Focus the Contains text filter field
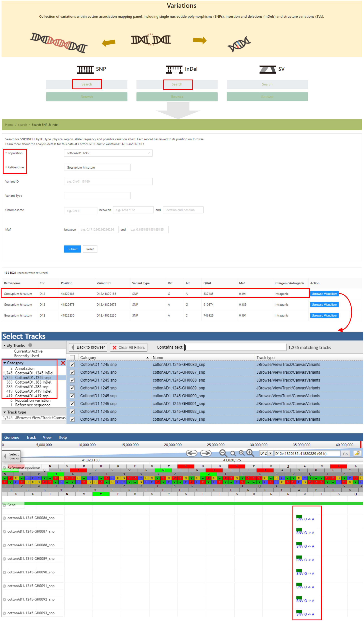The width and height of the screenshot is (364, 621). (x=235, y=347)
